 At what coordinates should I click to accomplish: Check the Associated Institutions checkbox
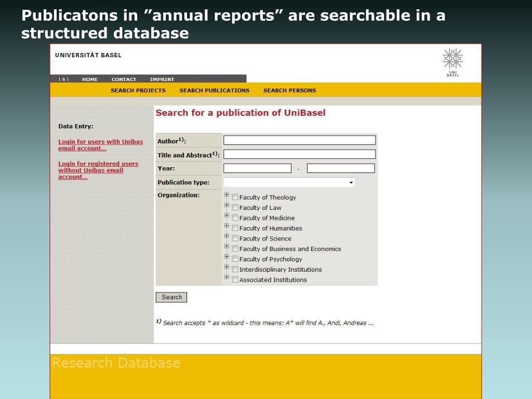(x=235, y=280)
